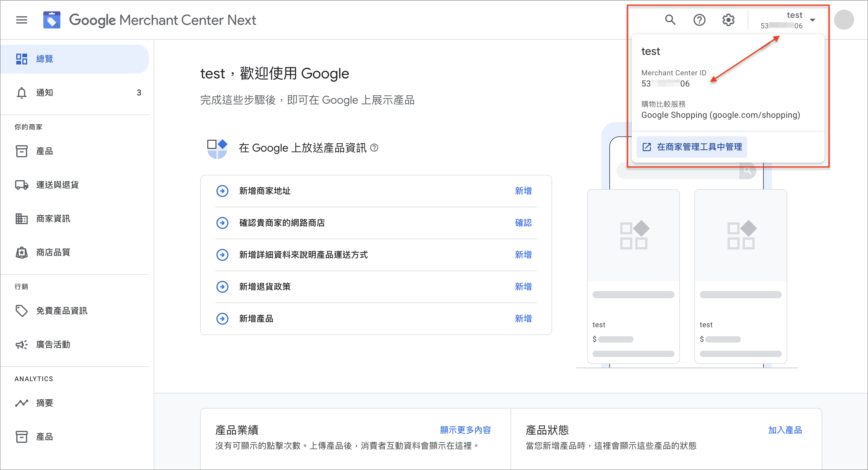Viewport: 868px width, 470px height.
Task: Click the 商店品質 badge icon
Action: pos(22,252)
